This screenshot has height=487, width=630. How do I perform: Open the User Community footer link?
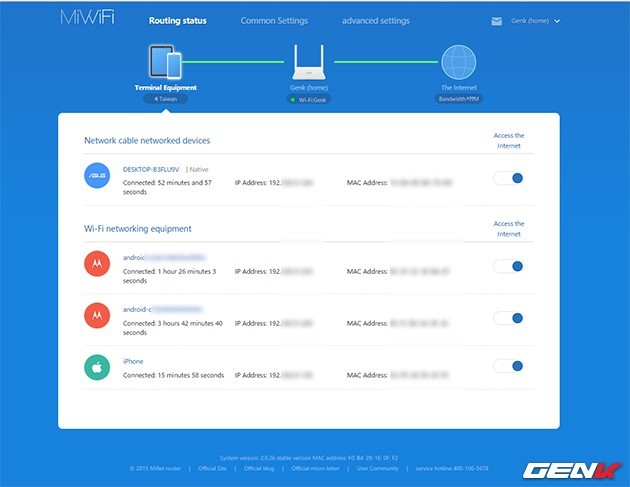point(377,469)
